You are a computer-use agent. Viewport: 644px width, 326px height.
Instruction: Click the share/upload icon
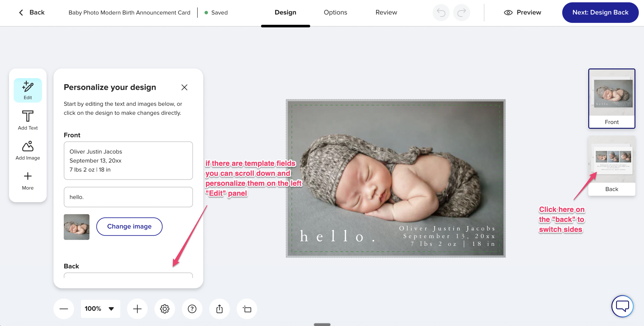click(219, 309)
